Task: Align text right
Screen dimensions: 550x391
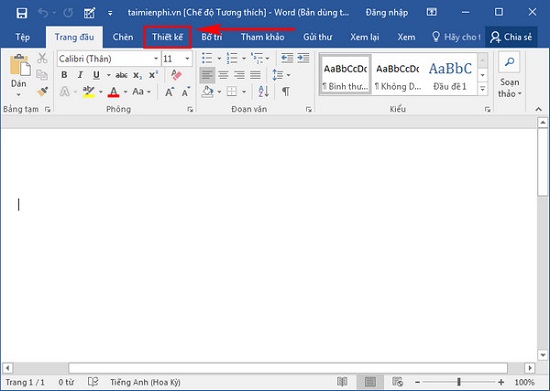Action: pyautogui.click(x=240, y=75)
